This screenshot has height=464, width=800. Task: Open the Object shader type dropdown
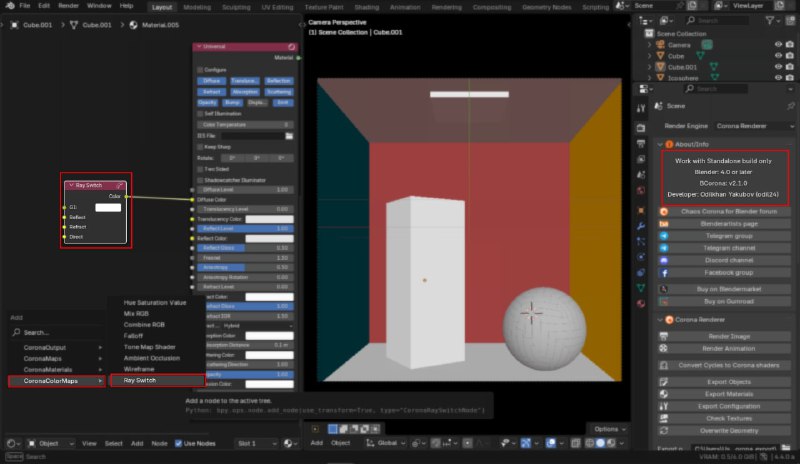tap(51, 443)
